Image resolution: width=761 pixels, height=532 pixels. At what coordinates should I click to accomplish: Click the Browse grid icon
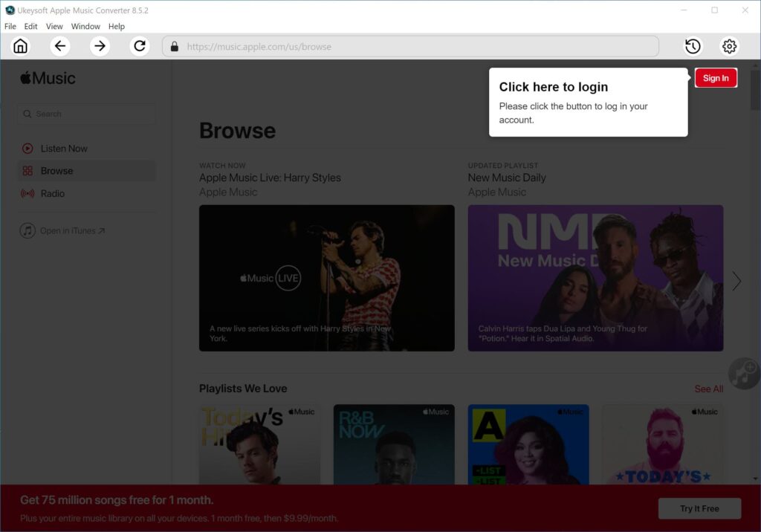point(27,171)
